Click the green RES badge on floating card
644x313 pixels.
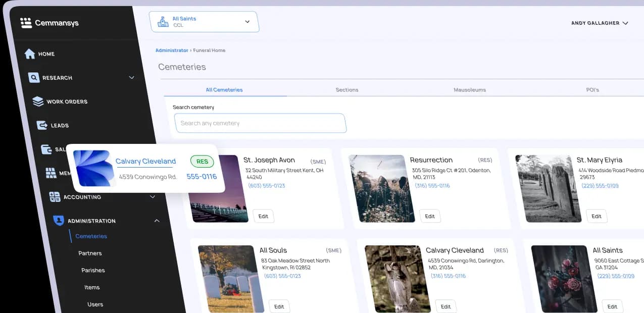pyautogui.click(x=202, y=162)
